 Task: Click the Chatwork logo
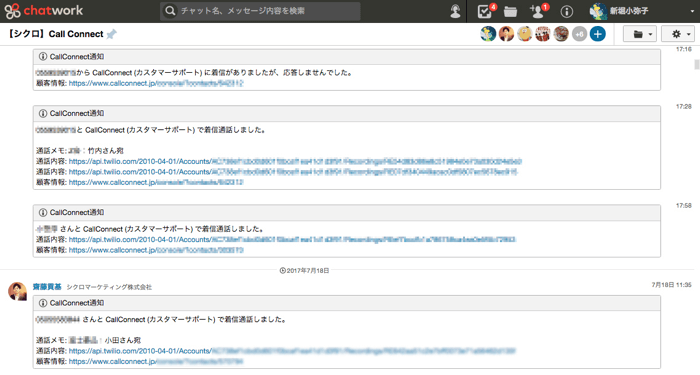(44, 11)
